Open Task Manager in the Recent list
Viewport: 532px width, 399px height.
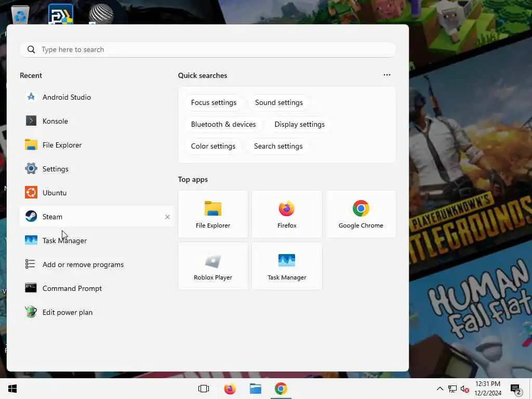pyautogui.click(x=97, y=241)
